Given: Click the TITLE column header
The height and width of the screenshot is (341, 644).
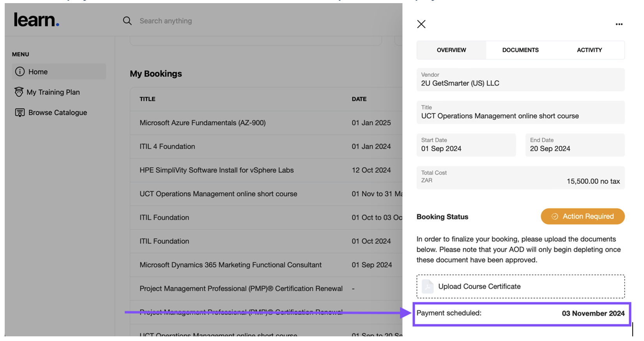Looking at the screenshot, I should pos(147,99).
